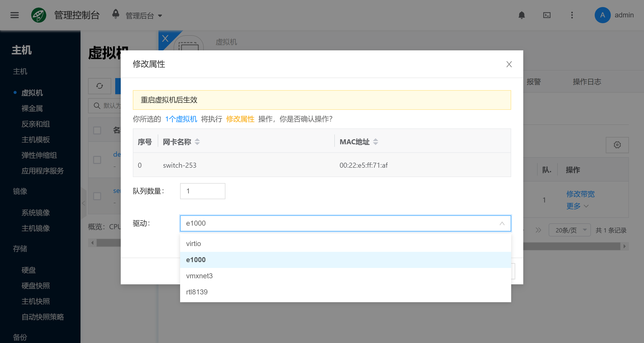
Task: Open 弹性伸缩组 in sidebar
Action: pyautogui.click(x=39, y=155)
